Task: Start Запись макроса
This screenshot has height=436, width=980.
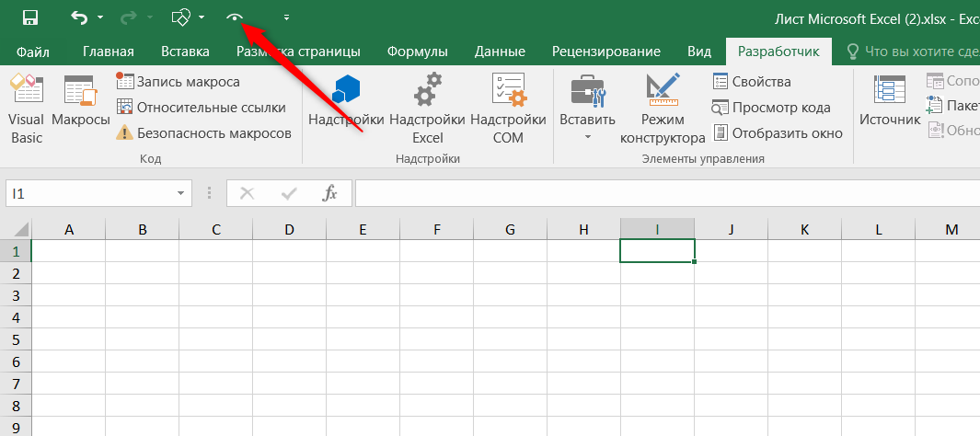Action: tap(179, 81)
